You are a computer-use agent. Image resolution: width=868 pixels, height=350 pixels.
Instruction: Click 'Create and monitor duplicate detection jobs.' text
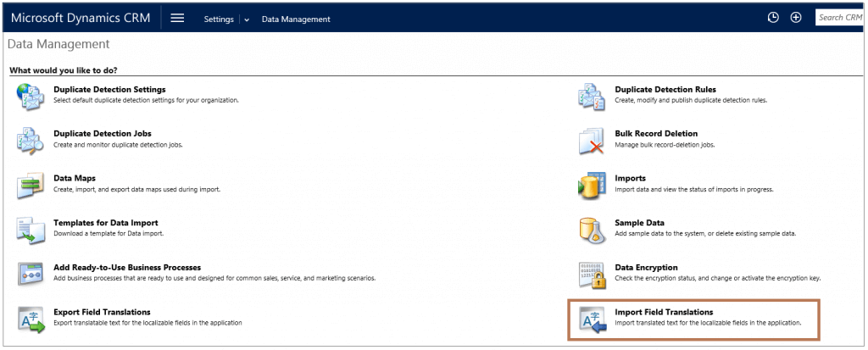(118, 145)
